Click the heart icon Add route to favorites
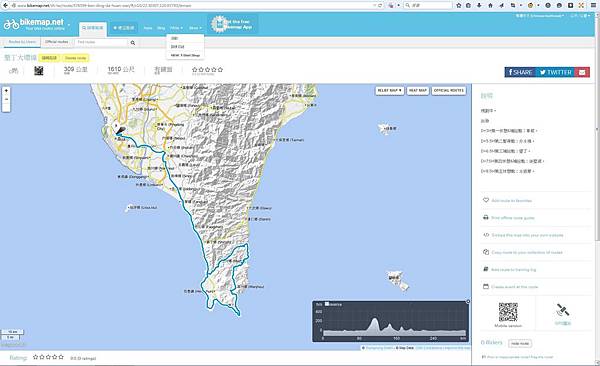Viewport: 600px width, 366px height. point(486,200)
